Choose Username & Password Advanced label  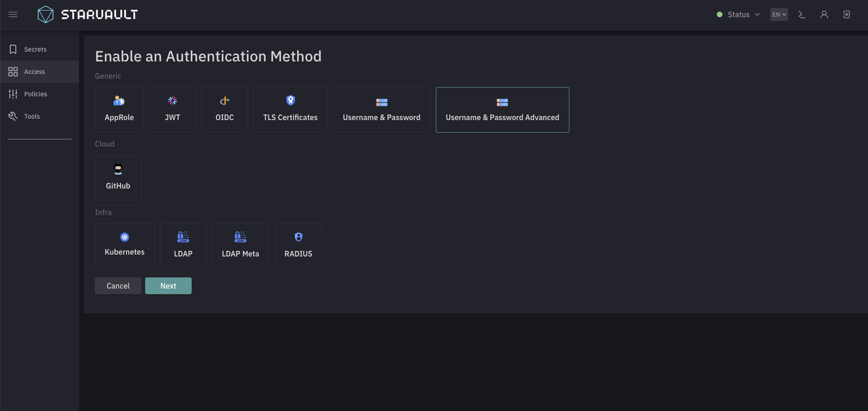[x=502, y=118]
